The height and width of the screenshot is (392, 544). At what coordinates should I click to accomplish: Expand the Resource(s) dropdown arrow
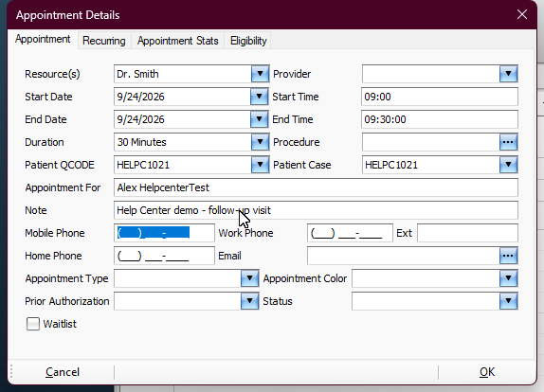point(260,74)
